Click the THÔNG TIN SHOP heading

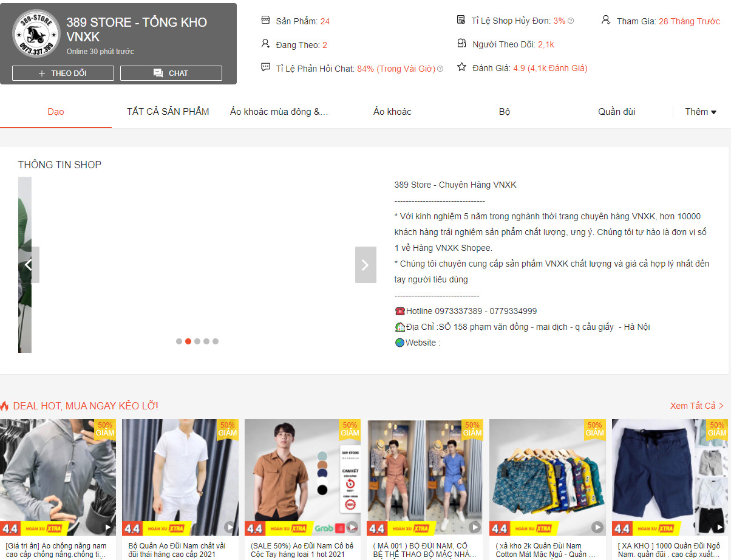[x=59, y=165]
